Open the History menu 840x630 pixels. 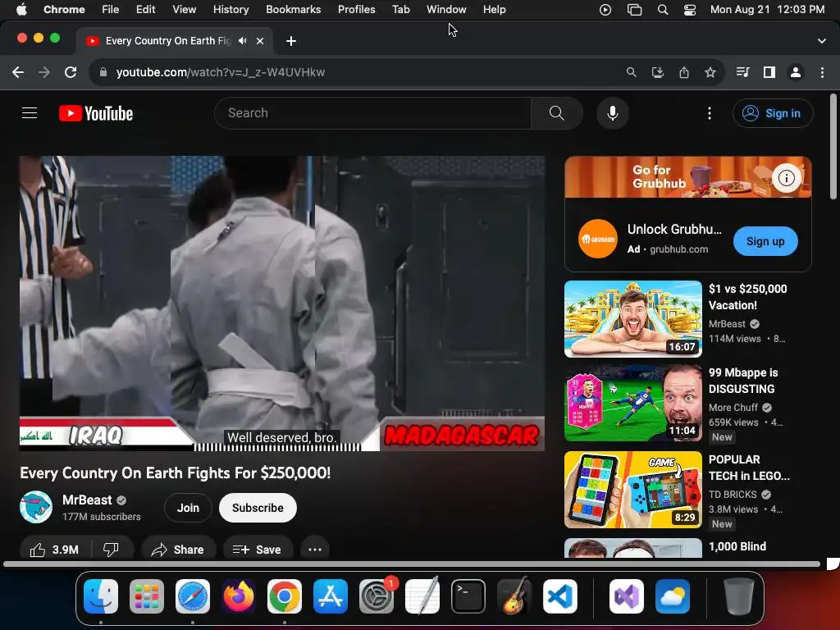(x=231, y=10)
